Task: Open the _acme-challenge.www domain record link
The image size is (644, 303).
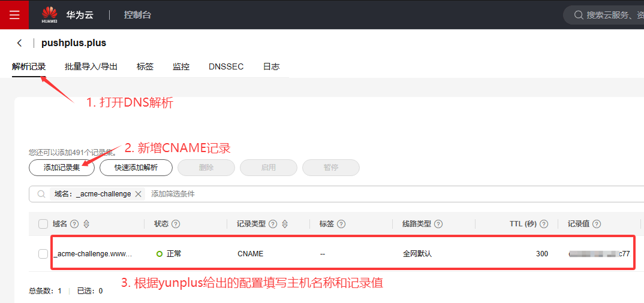Action: 92,254
